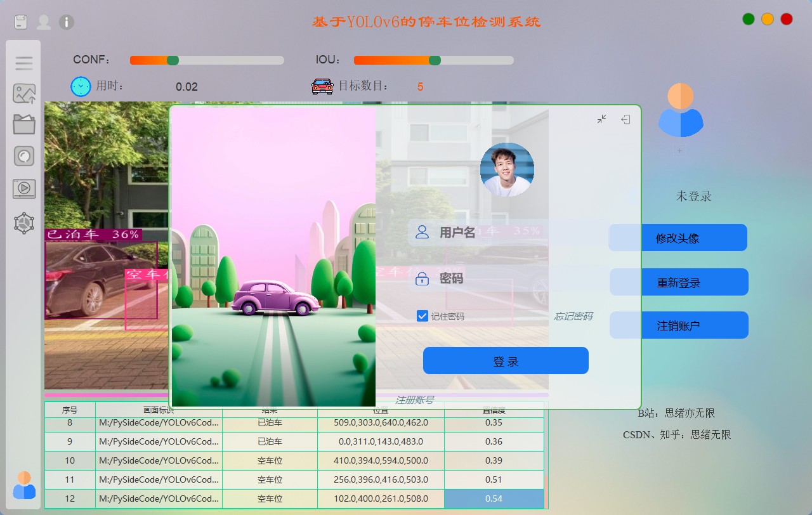The width and height of the screenshot is (812, 515).
Task: Open image file detection icon
Action: click(24, 93)
